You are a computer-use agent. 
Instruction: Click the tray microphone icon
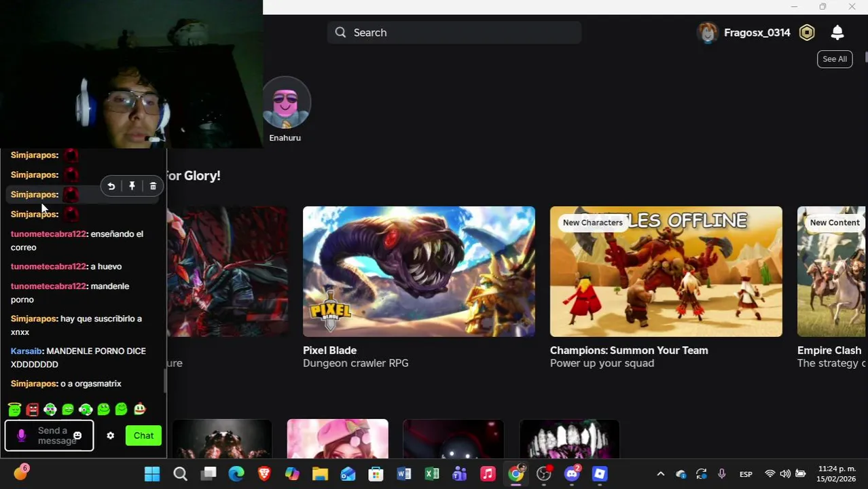coord(722,474)
